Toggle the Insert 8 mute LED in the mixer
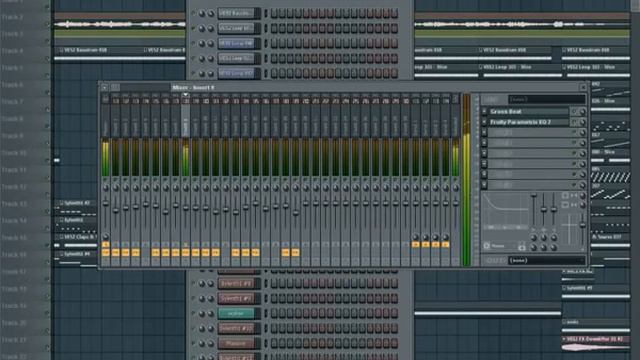 pos(186,179)
